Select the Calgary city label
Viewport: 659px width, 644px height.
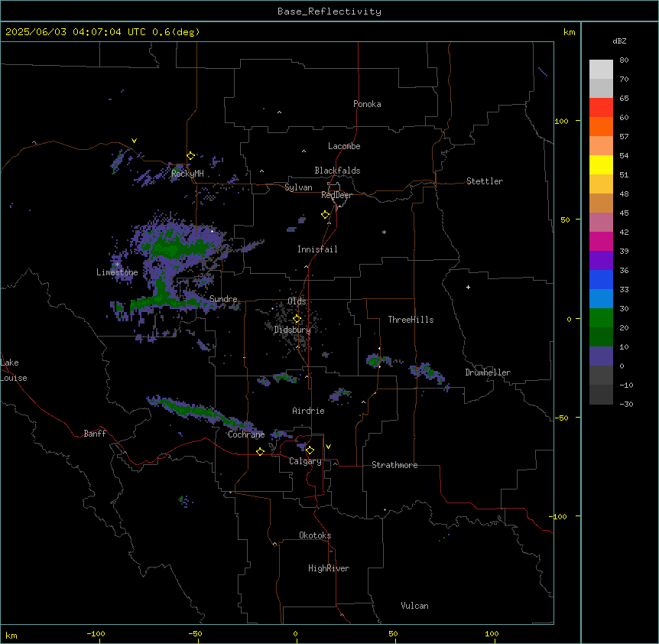305,461
